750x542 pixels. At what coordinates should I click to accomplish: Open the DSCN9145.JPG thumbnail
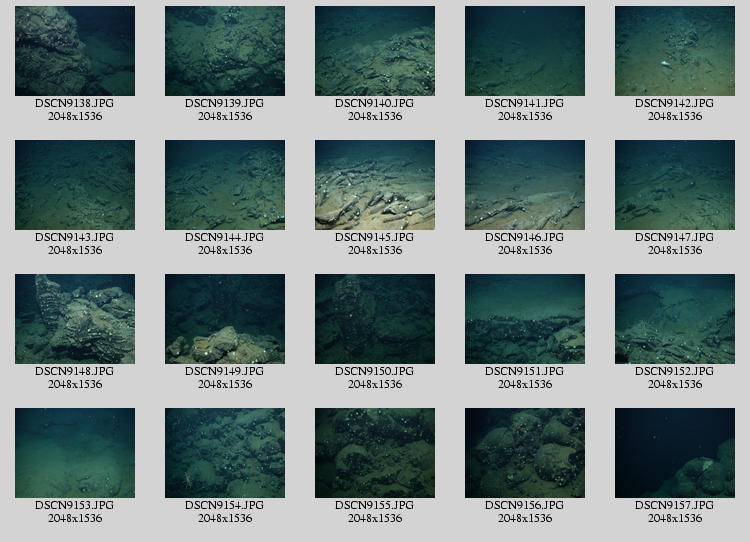pyautogui.click(x=375, y=185)
